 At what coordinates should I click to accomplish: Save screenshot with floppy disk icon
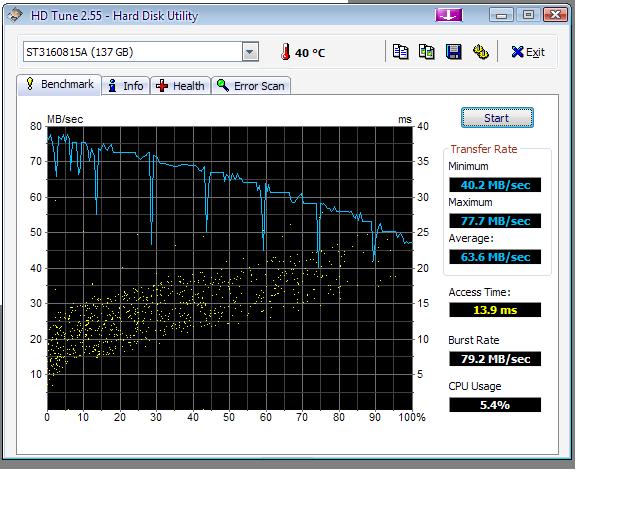(x=453, y=52)
